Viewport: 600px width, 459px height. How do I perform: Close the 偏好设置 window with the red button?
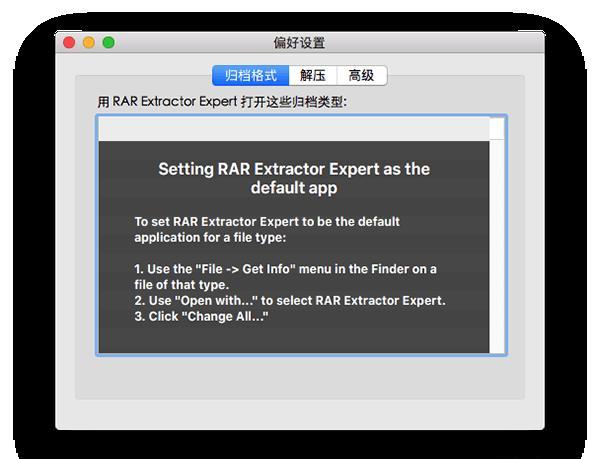69,42
